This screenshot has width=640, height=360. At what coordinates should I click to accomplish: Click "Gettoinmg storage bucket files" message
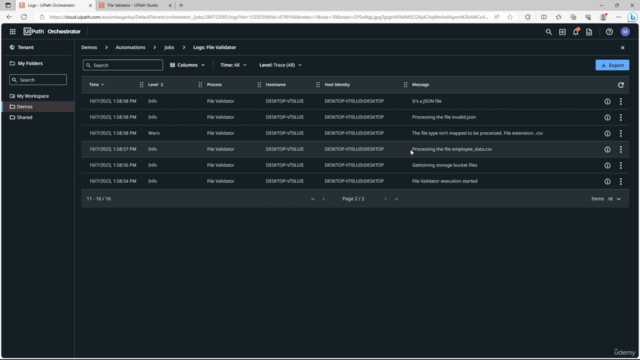444,165
